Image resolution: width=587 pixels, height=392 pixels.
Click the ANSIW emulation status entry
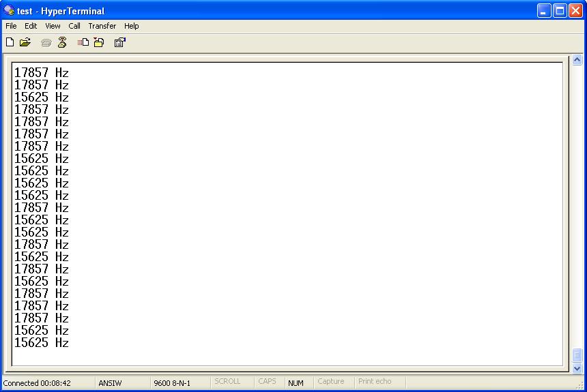[110, 383]
